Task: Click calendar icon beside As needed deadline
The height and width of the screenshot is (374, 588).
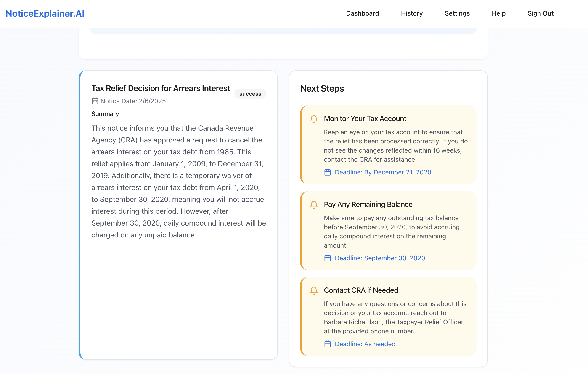Action: [x=327, y=344]
